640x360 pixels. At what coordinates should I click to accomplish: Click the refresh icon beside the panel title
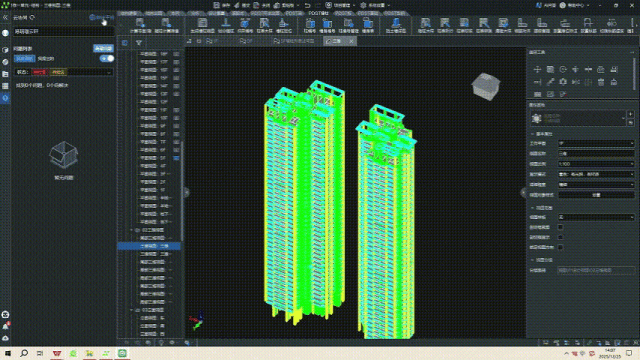pyautogui.click(x=32, y=18)
